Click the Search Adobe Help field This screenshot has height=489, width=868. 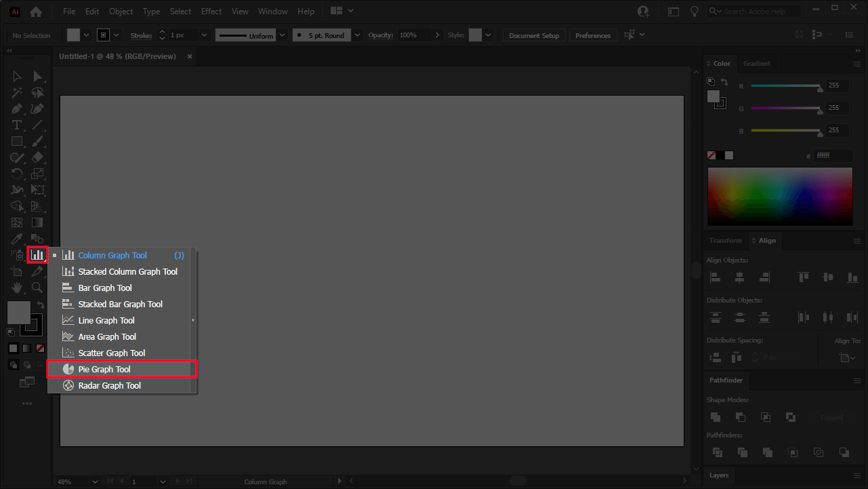754,12
